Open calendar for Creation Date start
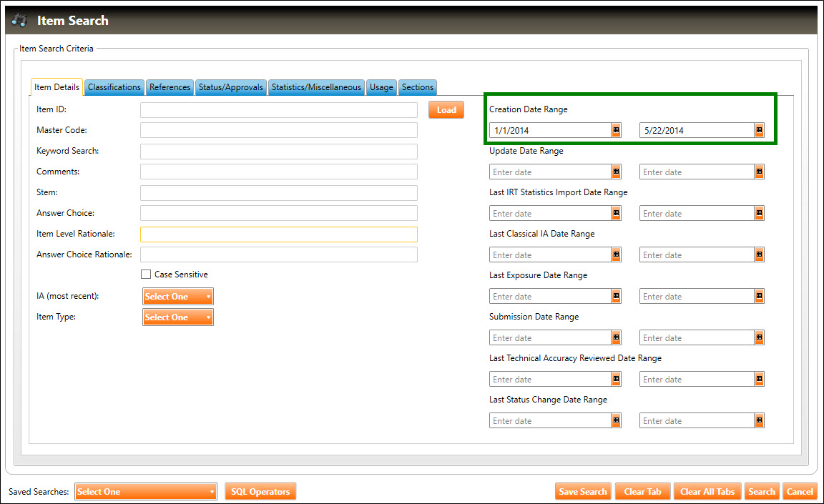Viewport: 824px width, 504px height. [616, 131]
